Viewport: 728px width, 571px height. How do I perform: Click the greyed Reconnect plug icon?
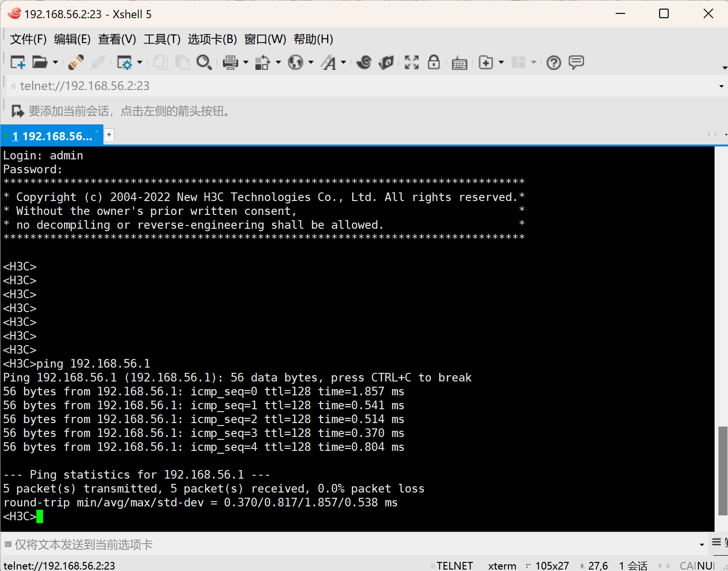pos(98,62)
